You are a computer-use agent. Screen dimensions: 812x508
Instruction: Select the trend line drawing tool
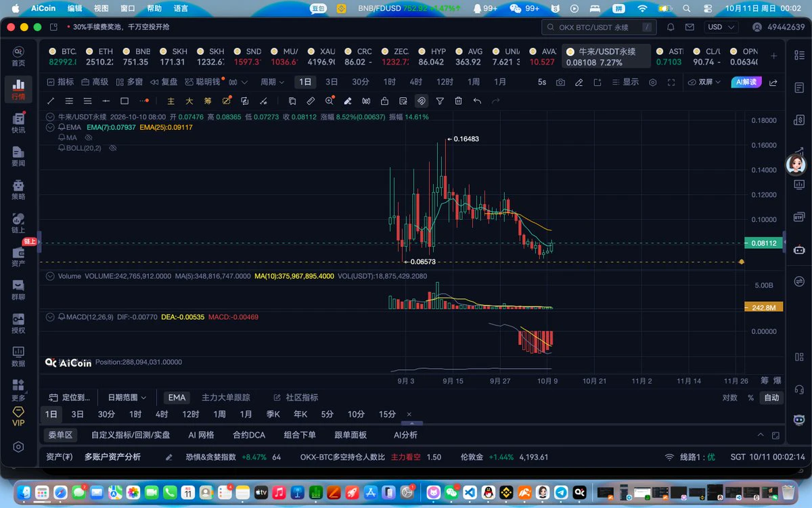tap(51, 101)
